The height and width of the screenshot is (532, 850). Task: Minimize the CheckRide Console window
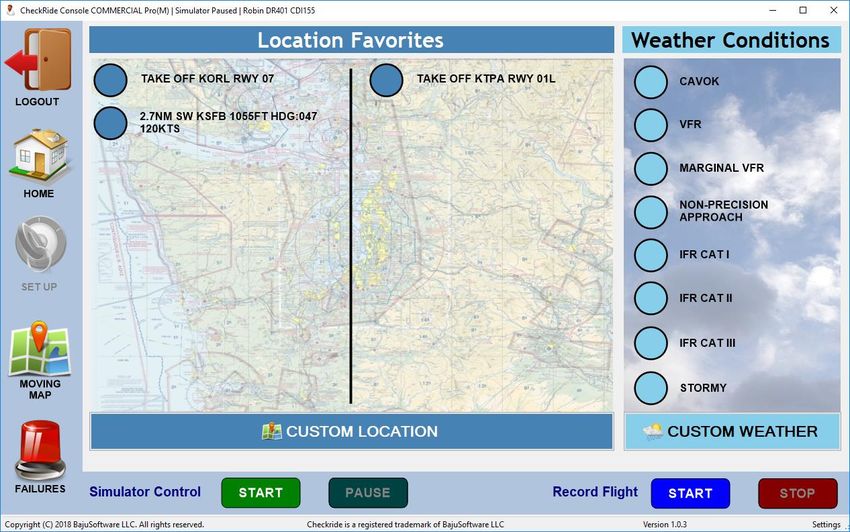coord(773,10)
